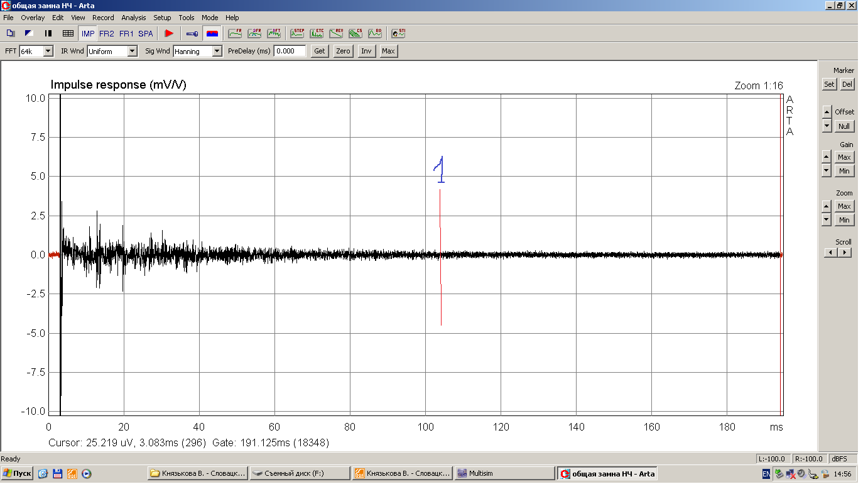868x489 pixels.
Task: Click the Zoom Max button
Action: [844, 206]
